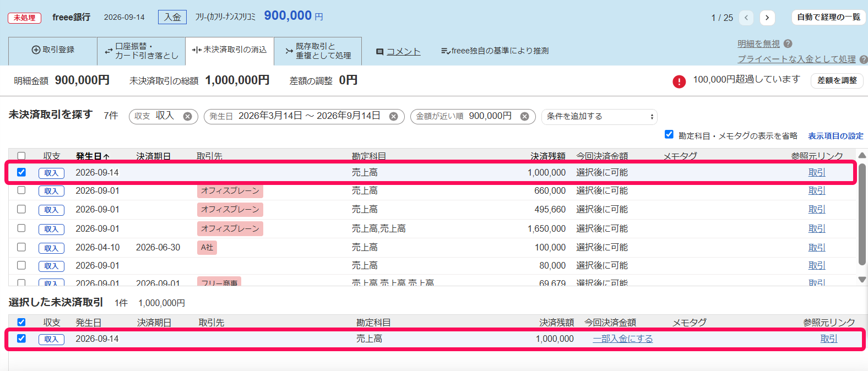Click the A社 partner tag
Viewport: 868px width, 371px height.
pos(207,248)
